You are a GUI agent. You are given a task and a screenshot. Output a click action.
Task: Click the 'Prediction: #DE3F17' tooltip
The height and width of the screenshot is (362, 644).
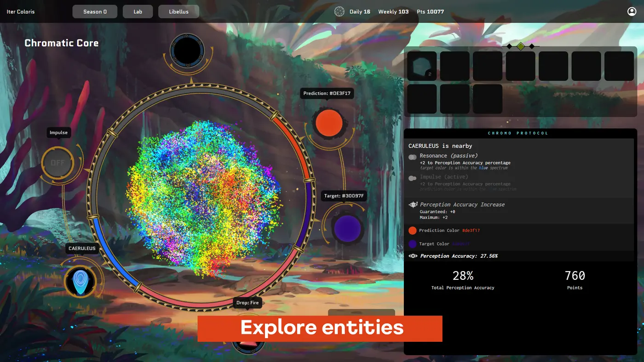[x=327, y=93]
